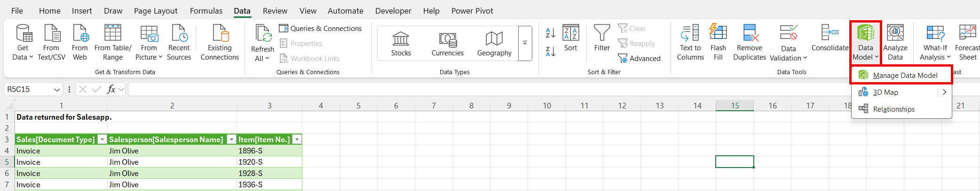
Task: Switch to the View tab
Action: tap(308, 11)
